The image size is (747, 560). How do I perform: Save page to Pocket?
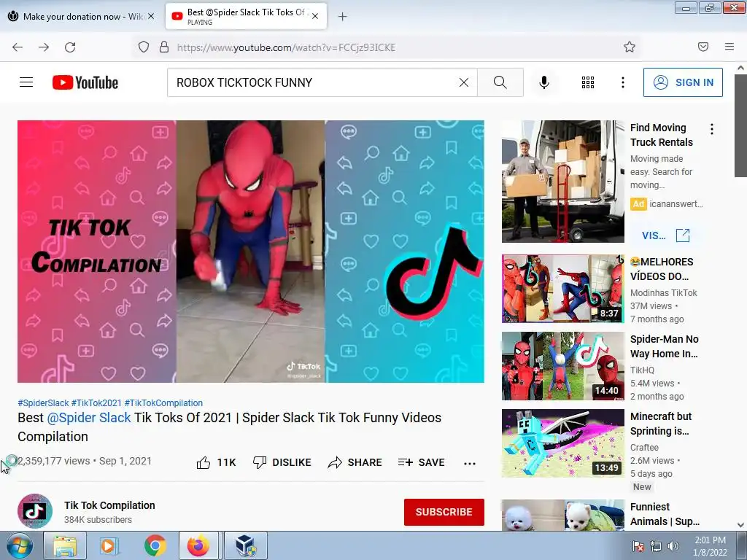(703, 47)
